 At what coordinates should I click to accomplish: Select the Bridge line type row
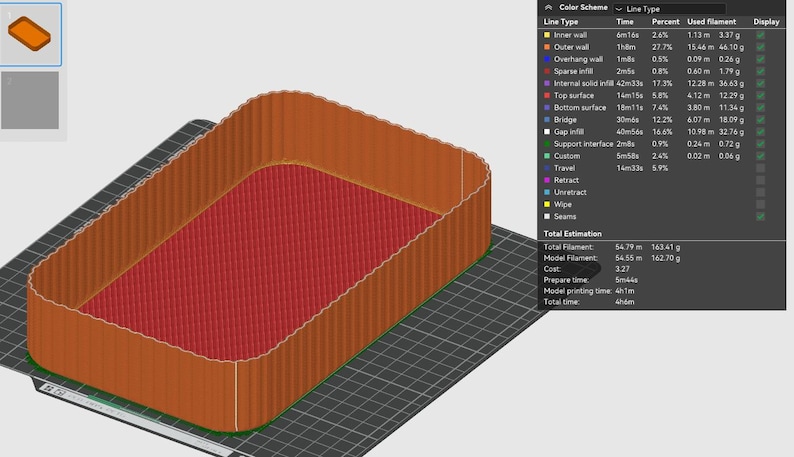pyautogui.click(x=661, y=120)
